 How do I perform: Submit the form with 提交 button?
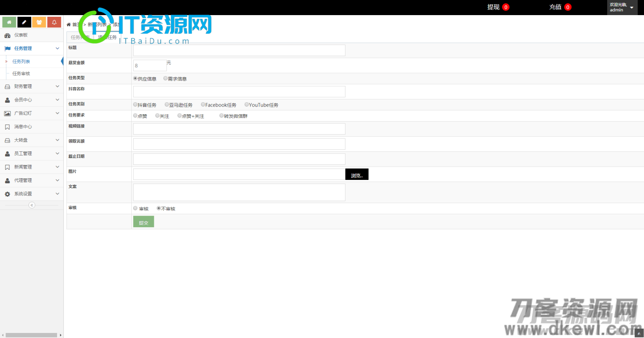143,222
